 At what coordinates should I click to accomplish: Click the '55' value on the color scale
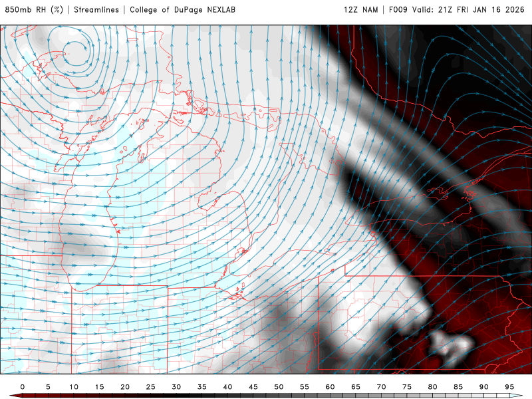305,387
